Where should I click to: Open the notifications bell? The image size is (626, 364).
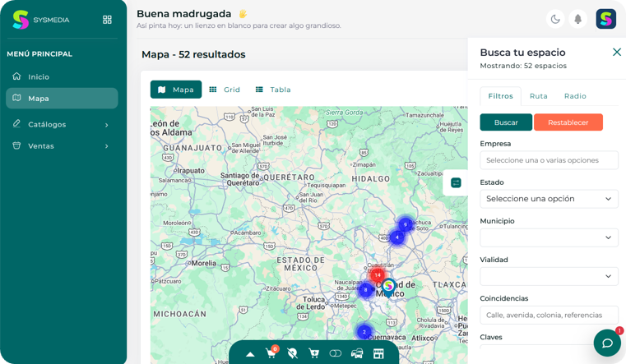(578, 19)
